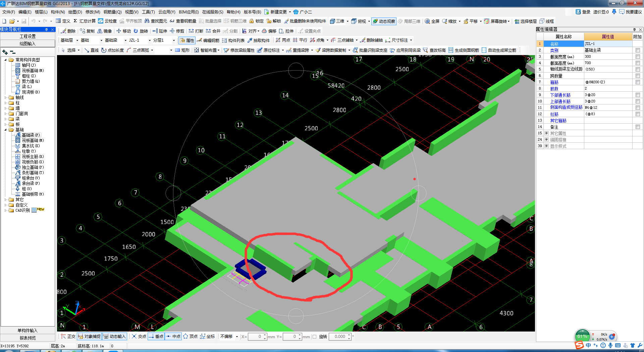Image resolution: width=644 pixels, height=352 pixels.
Task: Click the 合并 merge tool
Action: click(213, 31)
